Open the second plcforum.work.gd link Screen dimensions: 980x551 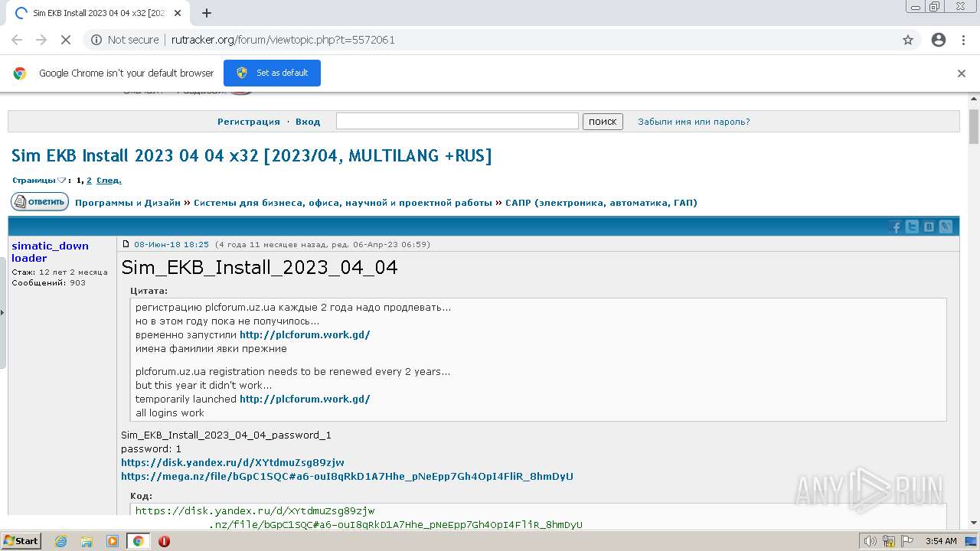click(x=305, y=399)
